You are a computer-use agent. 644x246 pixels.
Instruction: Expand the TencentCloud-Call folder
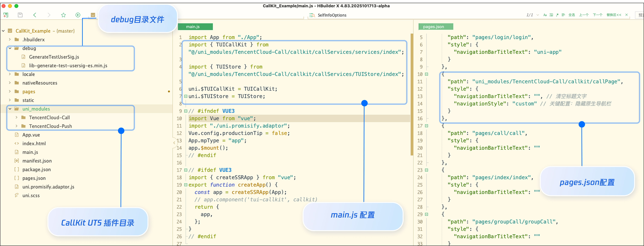coord(16,118)
